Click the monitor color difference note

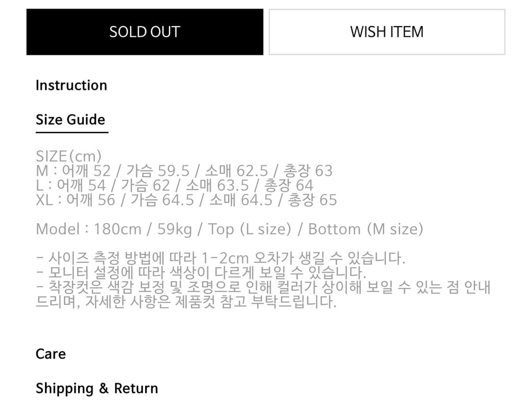(201, 273)
